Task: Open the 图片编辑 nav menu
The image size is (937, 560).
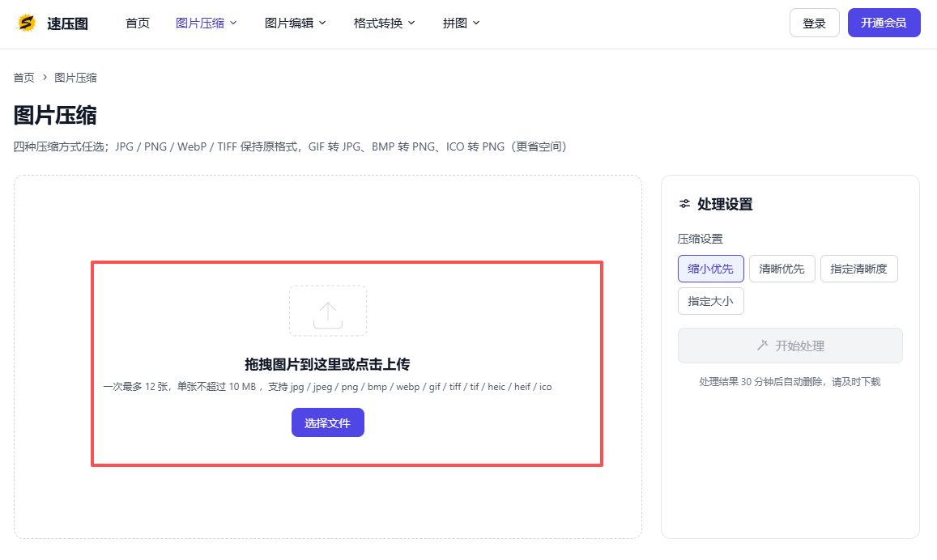Action: [x=296, y=23]
